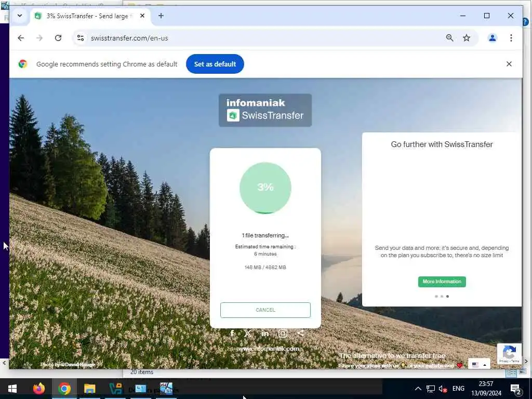Viewport: 532px width, 399px height.
Task: Open the Windows Start menu
Action: tap(12, 389)
